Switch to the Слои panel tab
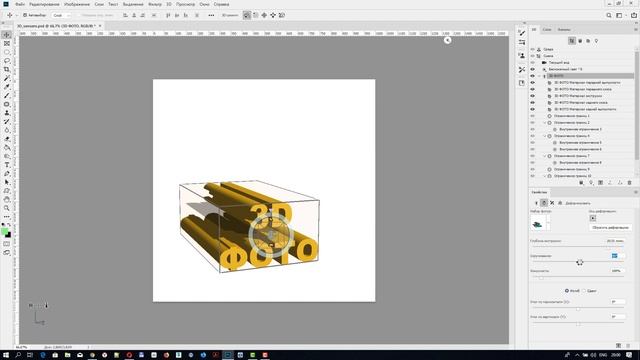The width and height of the screenshot is (640, 360). tap(547, 29)
